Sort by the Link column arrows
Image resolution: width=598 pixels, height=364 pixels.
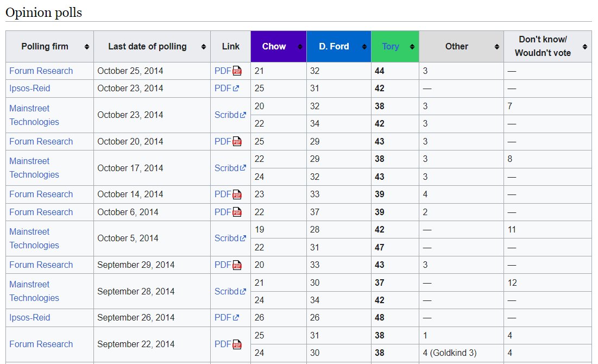point(244,47)
